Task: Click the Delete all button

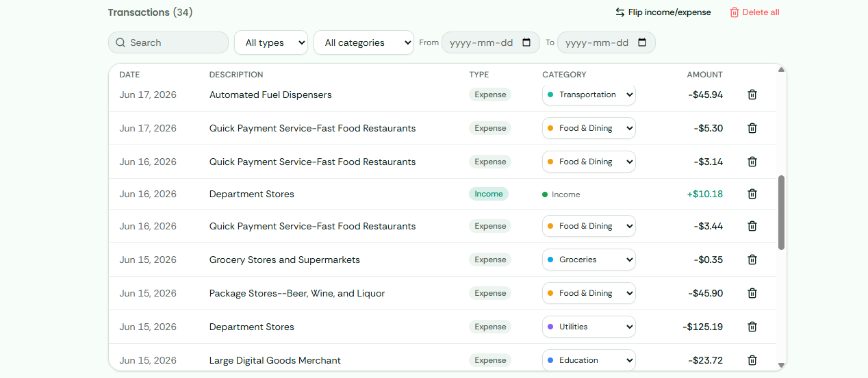Action: click(x=754, y=12)
